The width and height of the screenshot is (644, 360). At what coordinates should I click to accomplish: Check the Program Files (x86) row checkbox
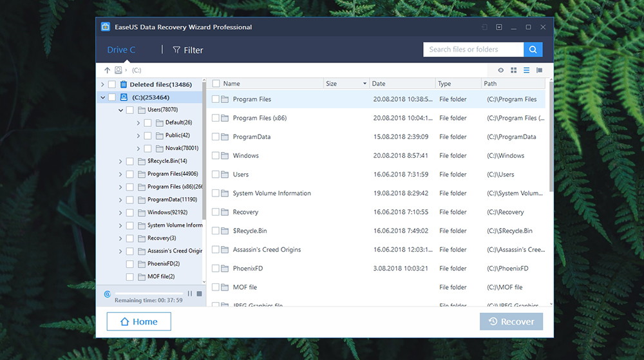tap(216, 118)
